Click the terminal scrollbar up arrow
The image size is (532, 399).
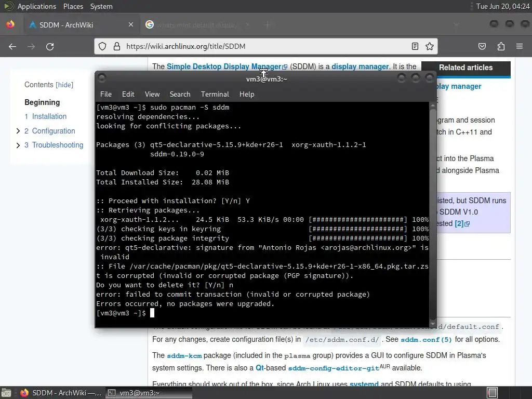tap(433, 105)
